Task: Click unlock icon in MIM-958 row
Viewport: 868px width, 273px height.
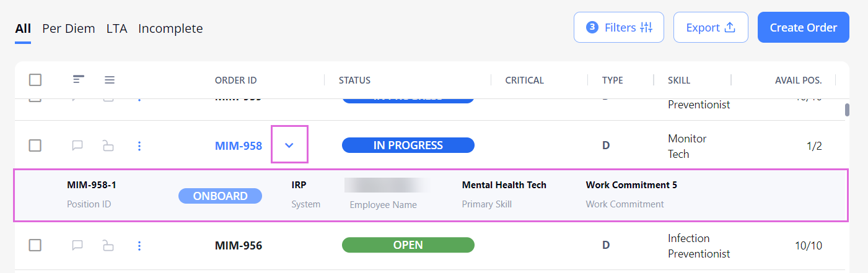Action: (x=108, y=146)
